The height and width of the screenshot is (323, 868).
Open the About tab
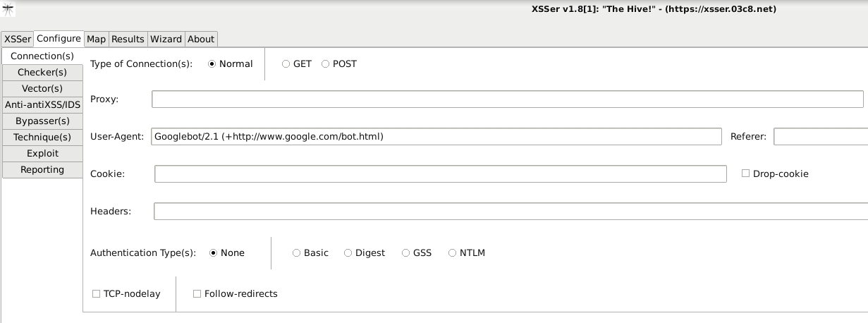tap(201, 39)
